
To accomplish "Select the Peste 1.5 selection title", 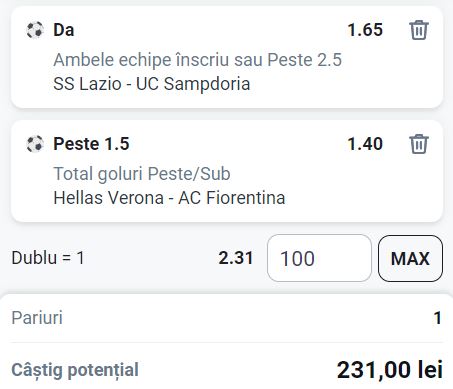I will tap(91, 144).
